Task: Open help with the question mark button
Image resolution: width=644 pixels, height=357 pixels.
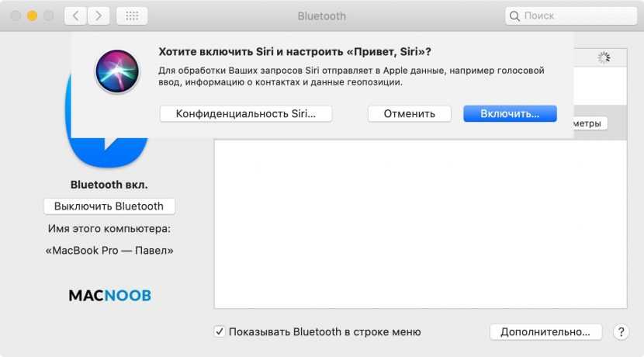Action: pos(620,331)
